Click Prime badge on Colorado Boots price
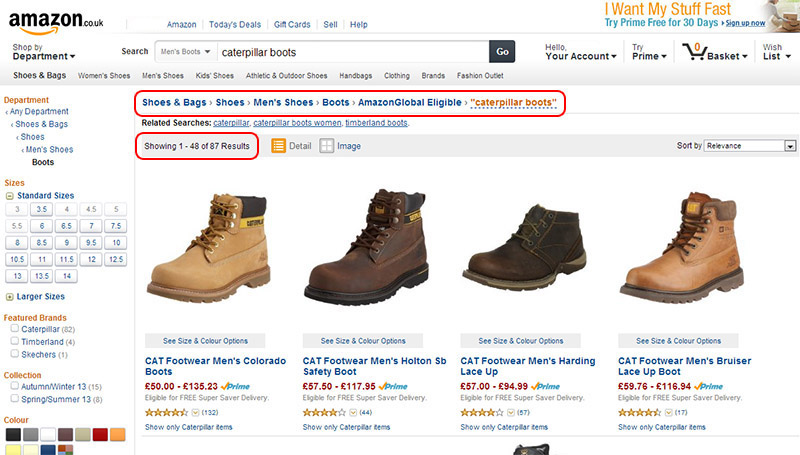 tap(236, 385)
